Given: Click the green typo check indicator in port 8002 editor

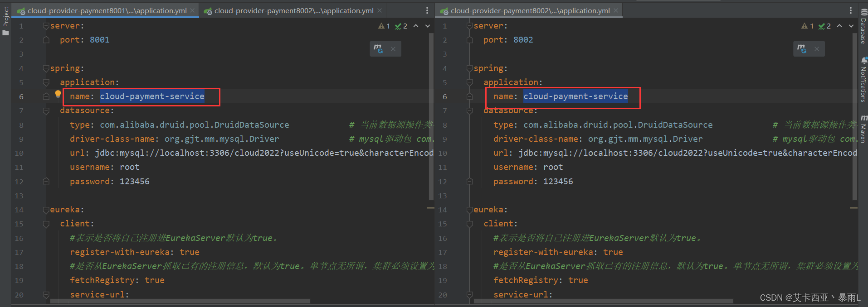Looking at the screenshot, I should click(x=824, y=26).
